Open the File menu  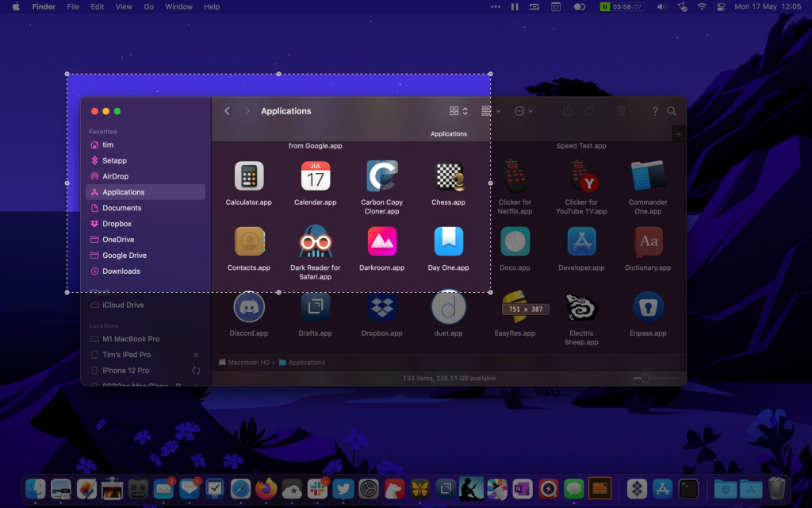[x=73, y=6]
